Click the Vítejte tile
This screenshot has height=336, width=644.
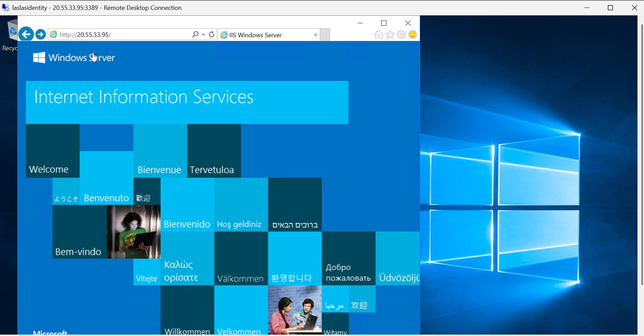pyautogui.click(x=147, y=272)
